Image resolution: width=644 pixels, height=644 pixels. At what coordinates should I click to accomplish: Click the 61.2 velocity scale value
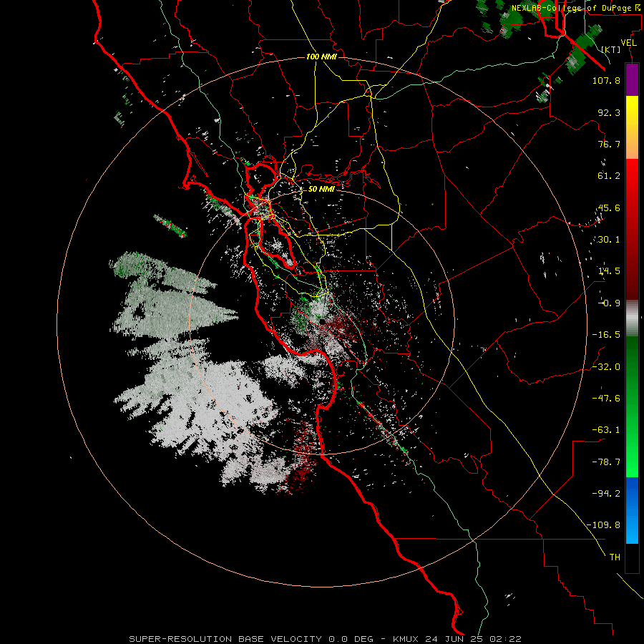point(609,176)
